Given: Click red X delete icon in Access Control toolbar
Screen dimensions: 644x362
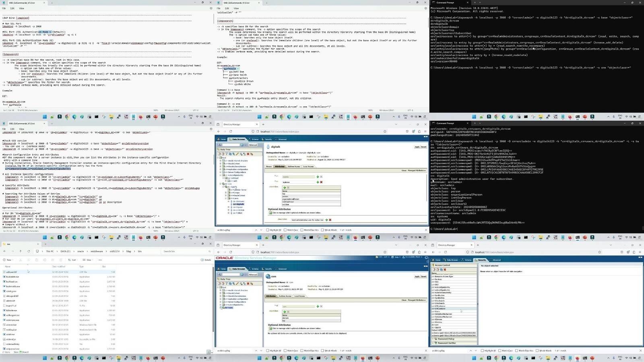Looking at the screenshot, I should (445, 269).
